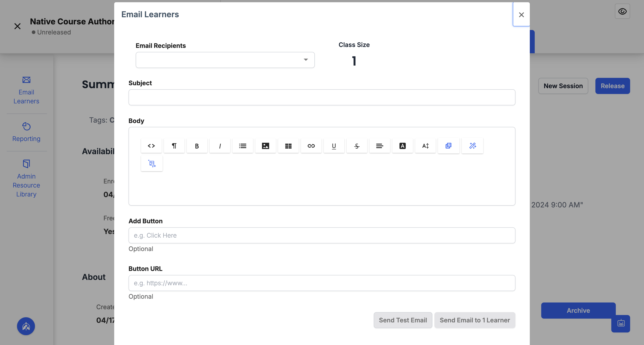The width and height of the screenshot is (644, 345).
Task: Insert a hyperlink in body editor
Action: 311,146
